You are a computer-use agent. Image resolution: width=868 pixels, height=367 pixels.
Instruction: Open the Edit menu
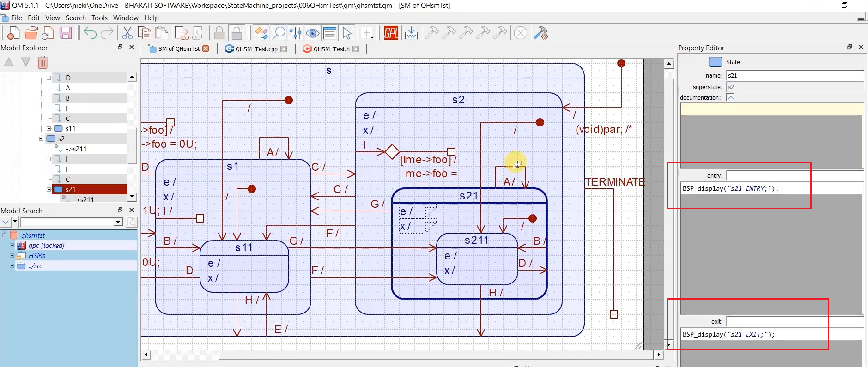pos(34,18)
